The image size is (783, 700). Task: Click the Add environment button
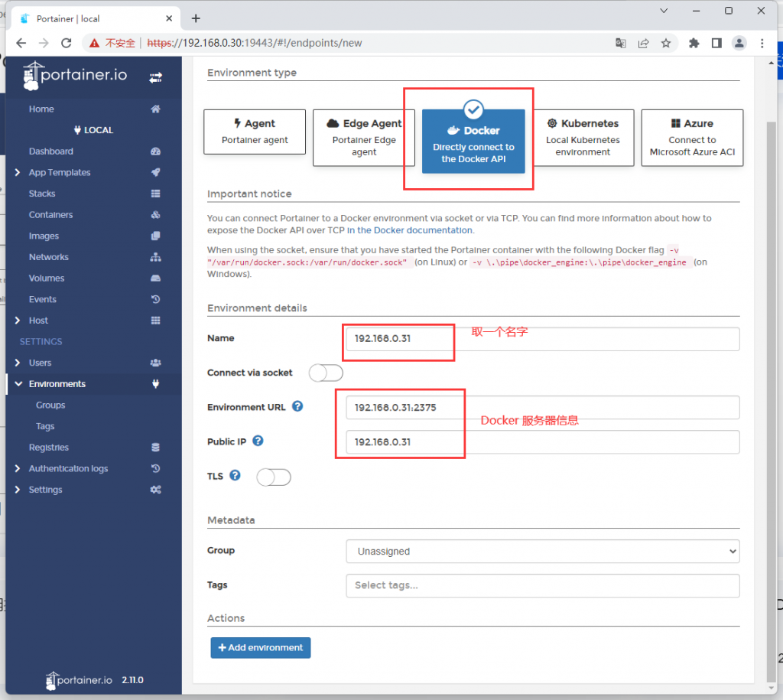[260, 647]
